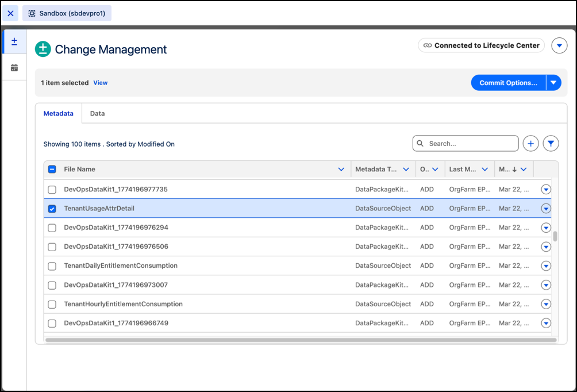Click the DevOpsDataKit1_1774196966749 file name
The width and height of the screenshot is (577, 392).
coord(116,323)
